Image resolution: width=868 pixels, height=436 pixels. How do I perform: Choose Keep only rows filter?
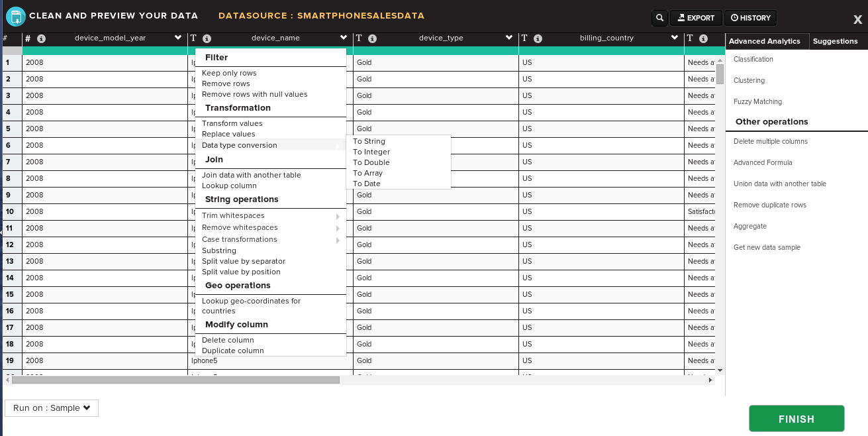tap(229, 73)
